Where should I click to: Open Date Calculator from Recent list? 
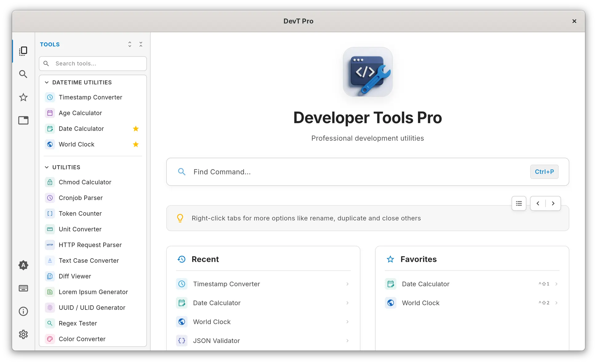pos(263,303)
